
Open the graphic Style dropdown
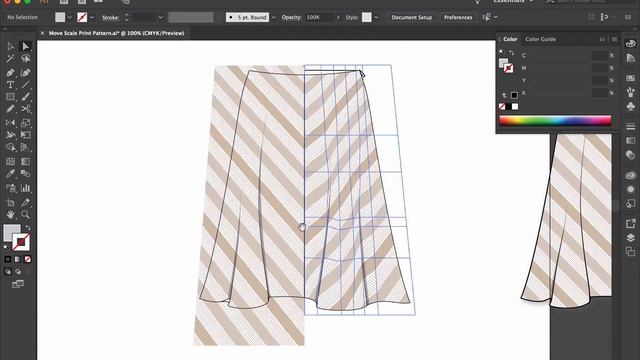376,17
